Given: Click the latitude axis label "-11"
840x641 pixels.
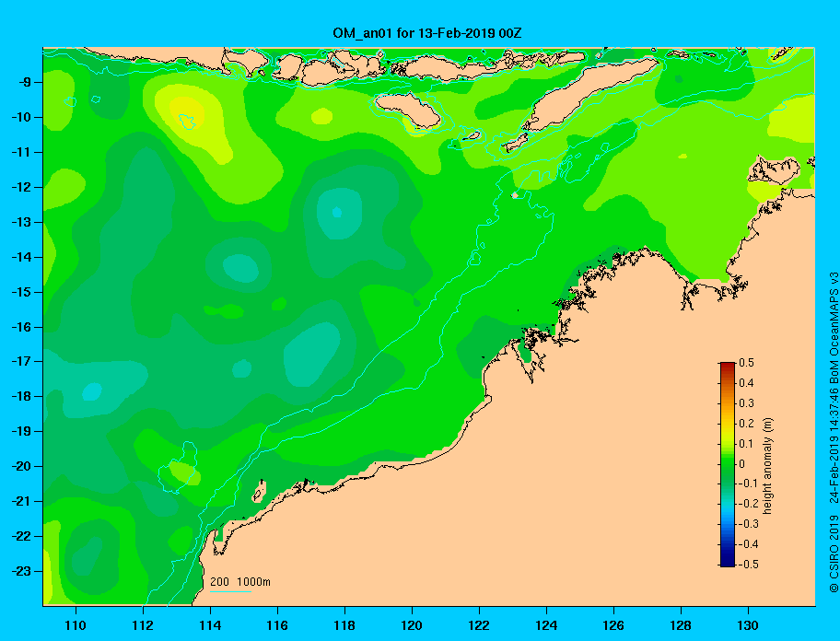Looking at the screenshot, I should coord(21,152).
